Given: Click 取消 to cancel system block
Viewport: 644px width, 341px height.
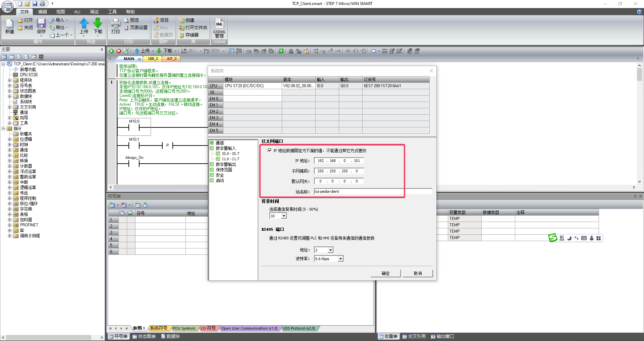Looking at the screenshot, I should coord(418,273).
